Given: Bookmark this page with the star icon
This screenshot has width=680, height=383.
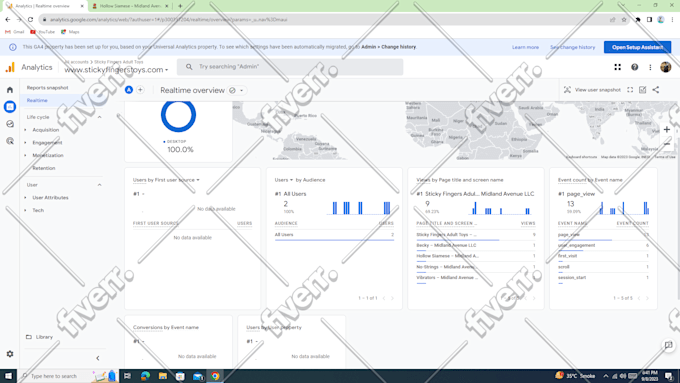Looking at the screenshot, I should [x=624, y=20].
